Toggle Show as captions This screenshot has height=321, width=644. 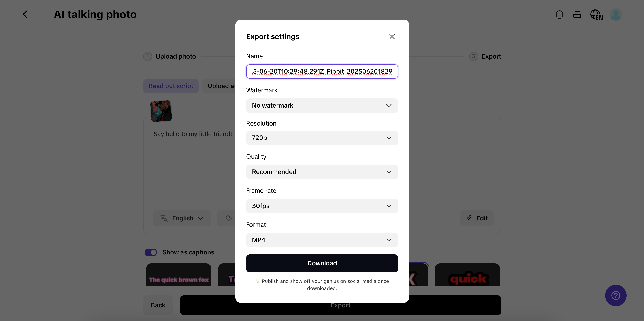click(x=151, y=252)
